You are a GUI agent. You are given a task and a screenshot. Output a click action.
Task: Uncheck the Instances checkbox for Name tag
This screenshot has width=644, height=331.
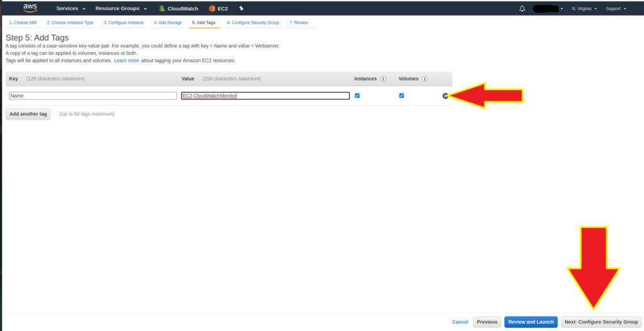pos(357,96)
